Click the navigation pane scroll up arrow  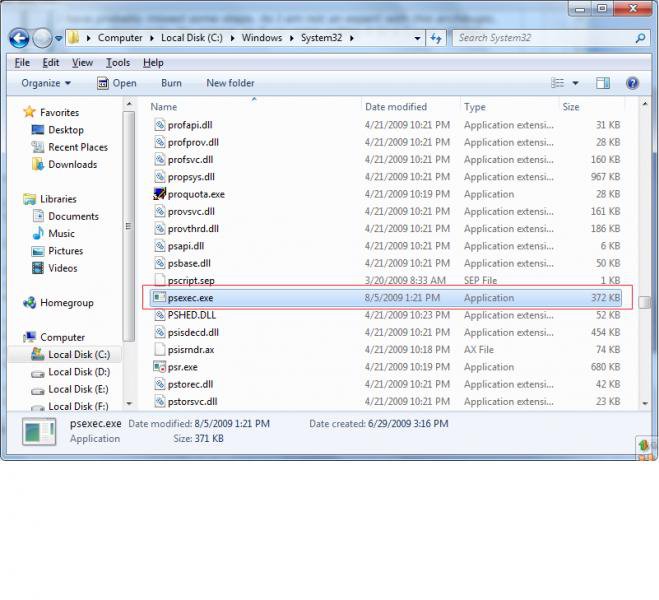pyautogui.click(x=129, y=104)
